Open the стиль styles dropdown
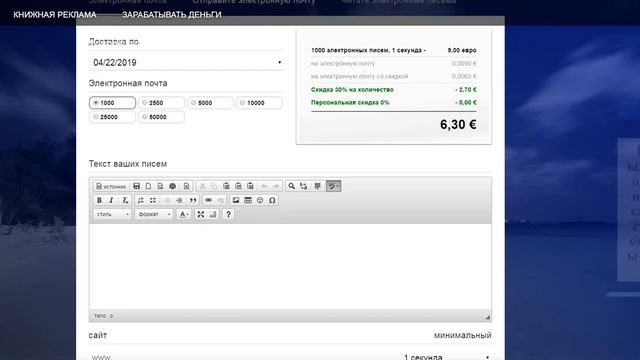Screen dimensions: 640x360 coord(112,214)
